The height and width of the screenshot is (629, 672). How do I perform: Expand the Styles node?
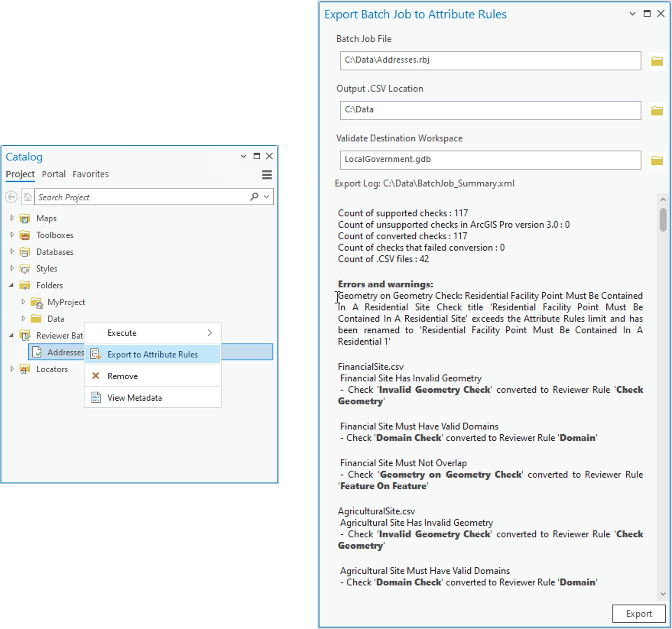click(12, 268)
